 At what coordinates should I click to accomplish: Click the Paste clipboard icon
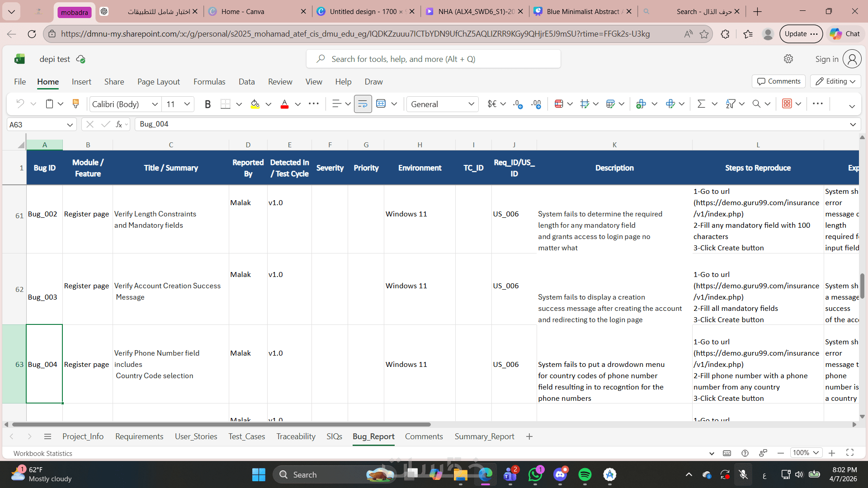point(49,104)
